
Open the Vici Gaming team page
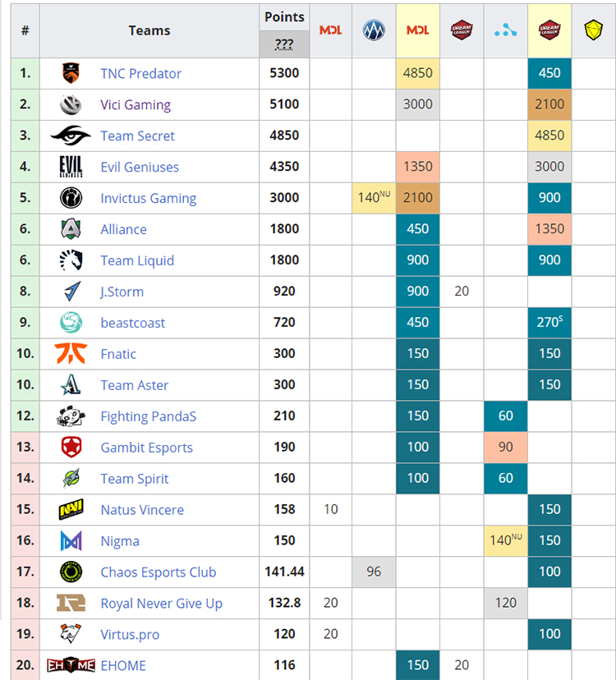(x=136, y=104)
